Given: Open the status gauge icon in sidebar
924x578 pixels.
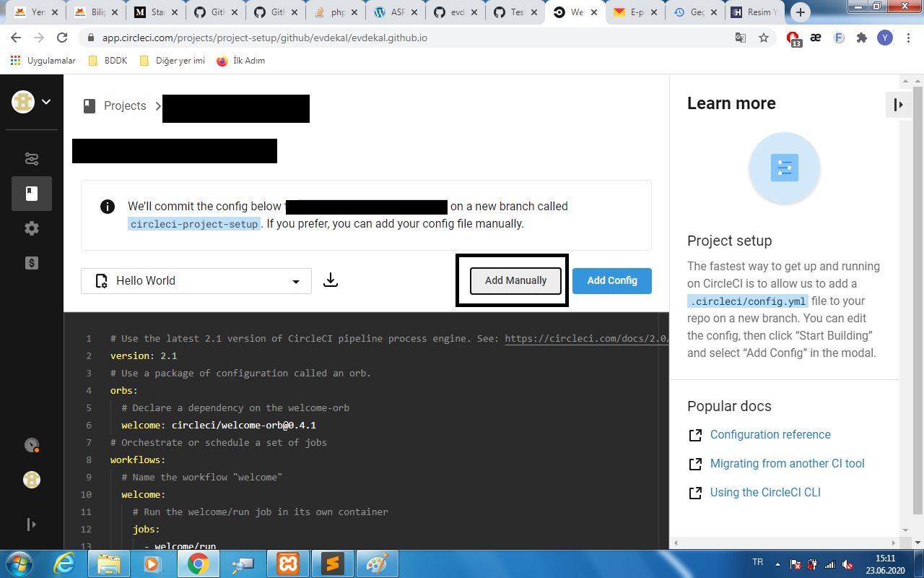Looking at the screenshot, I should pyautogui.click(x=31, y=445).
